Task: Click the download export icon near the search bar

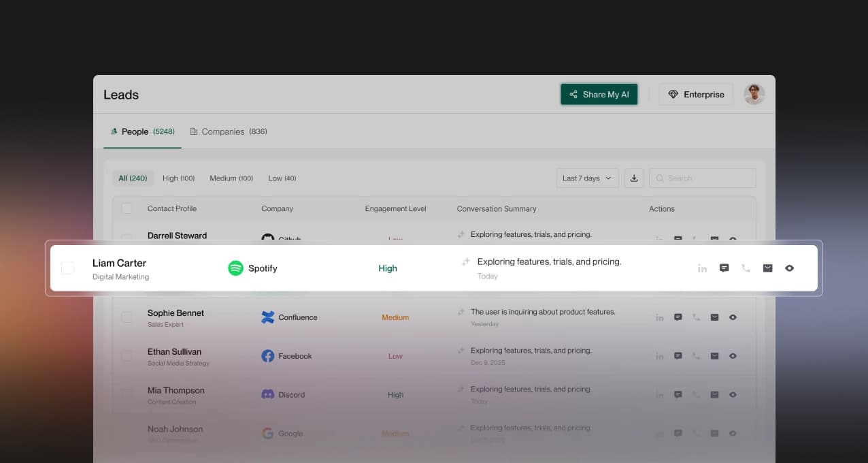Action: pyautogui.click(x=633, y=178)
